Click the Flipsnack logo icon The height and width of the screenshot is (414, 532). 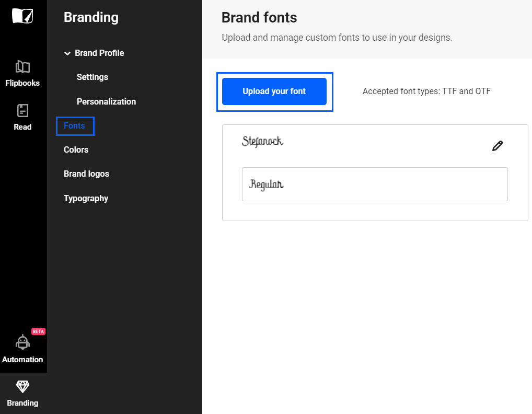pyautogui.click(x=22, y=16)
